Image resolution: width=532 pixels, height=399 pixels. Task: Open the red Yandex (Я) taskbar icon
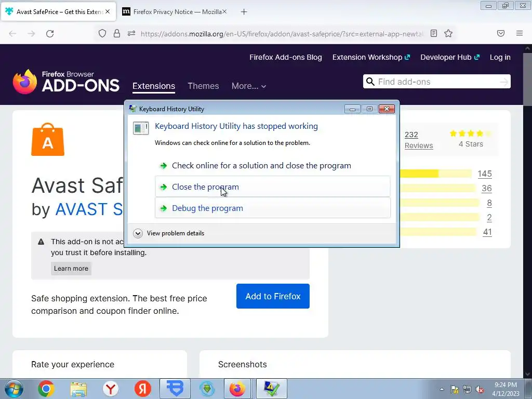coord(142,389)
